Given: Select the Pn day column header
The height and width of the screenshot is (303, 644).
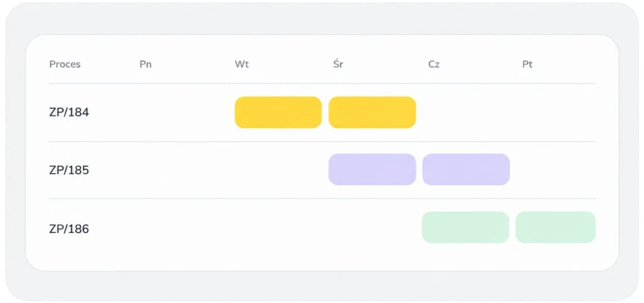Looking at the screenshot, I should click(145, 64).
